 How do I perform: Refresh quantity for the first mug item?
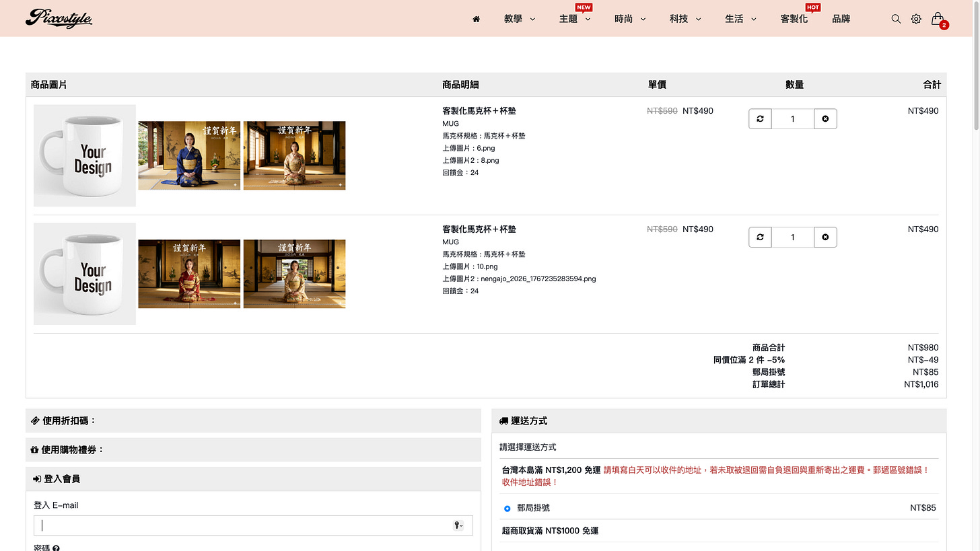[x=760, y=119]
